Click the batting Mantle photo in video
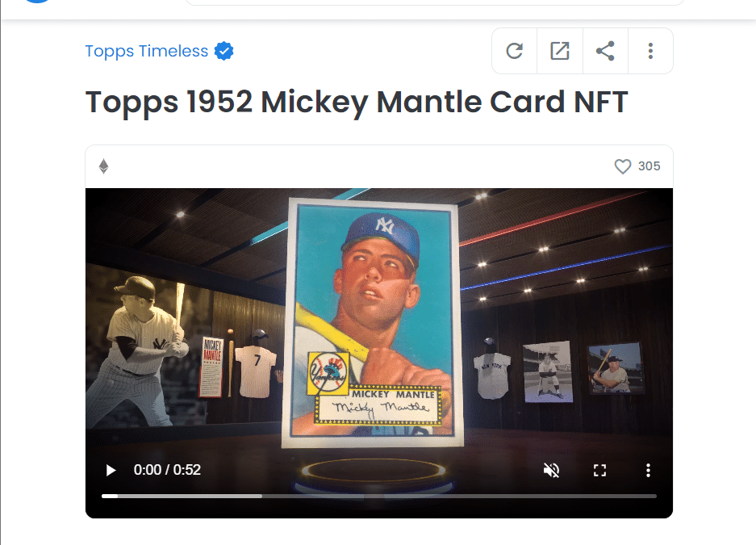This screenshot has width=756, height=545. (x=137, y=351)
